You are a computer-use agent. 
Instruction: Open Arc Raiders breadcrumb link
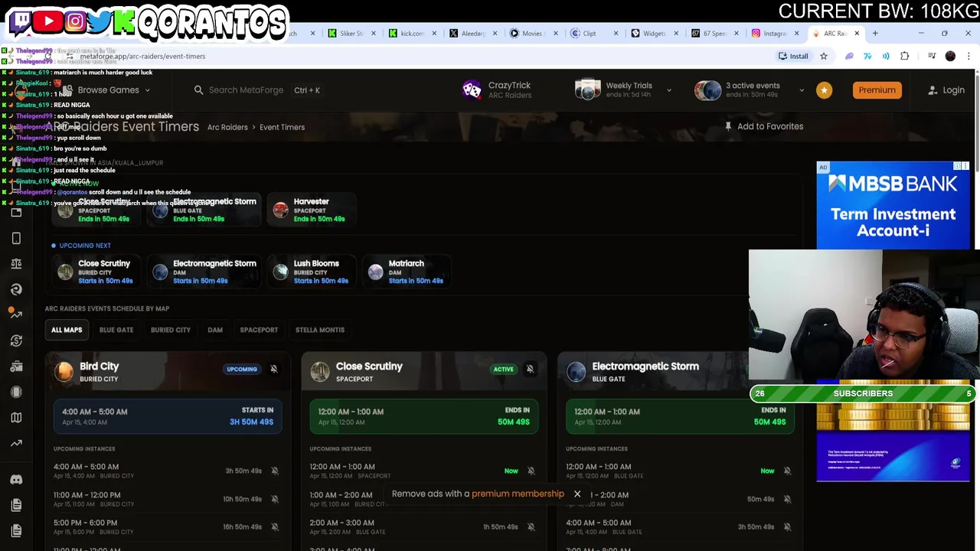(227, 127)
